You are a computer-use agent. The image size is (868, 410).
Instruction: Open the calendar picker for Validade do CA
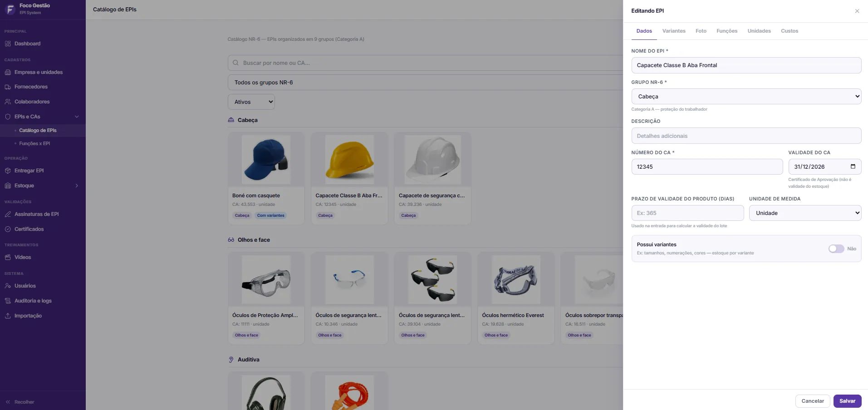853,166
